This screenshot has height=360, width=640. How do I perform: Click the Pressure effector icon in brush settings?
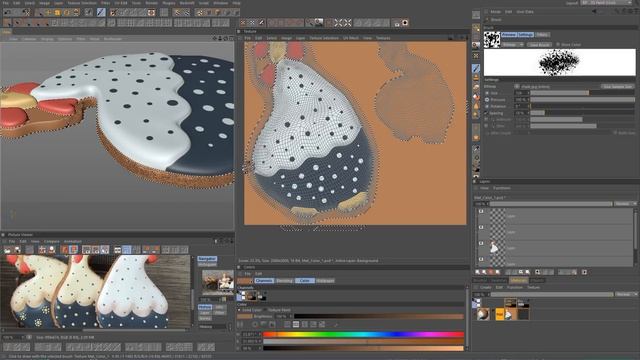[487, 100]
